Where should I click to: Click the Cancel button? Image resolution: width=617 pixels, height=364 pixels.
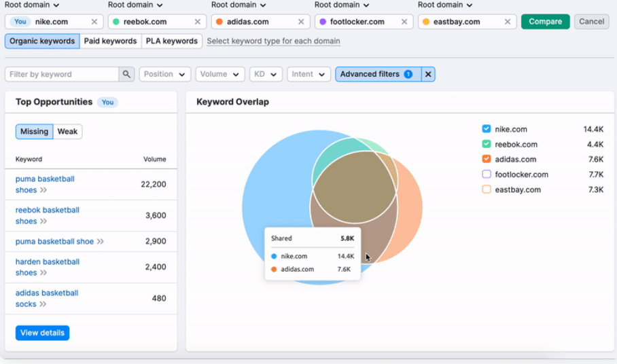(x=591, y=22)
